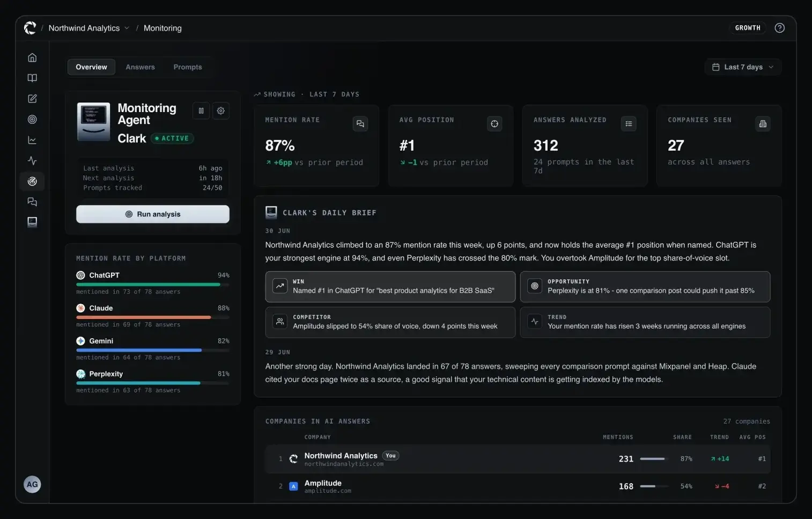Click the Win card trend icon
Image resolution: width=812 pixels, height=519 pixels.
280,286
